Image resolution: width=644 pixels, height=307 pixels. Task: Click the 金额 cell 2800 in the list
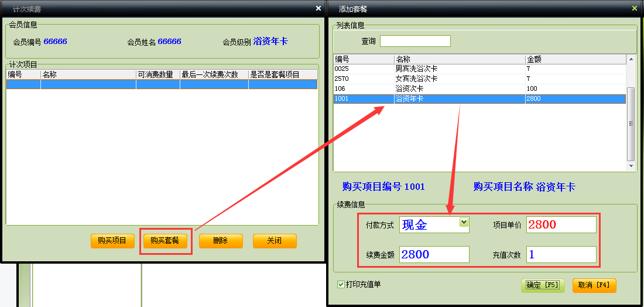coord(576,98)
